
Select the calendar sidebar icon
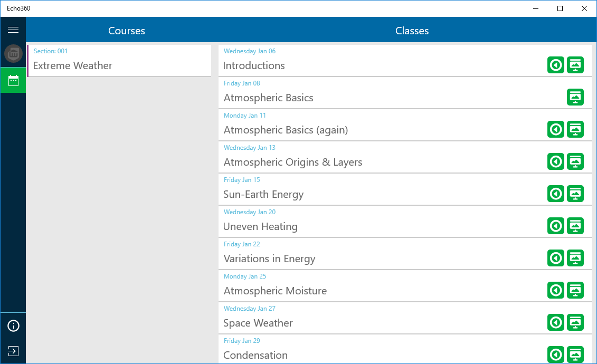click(13, 80)
